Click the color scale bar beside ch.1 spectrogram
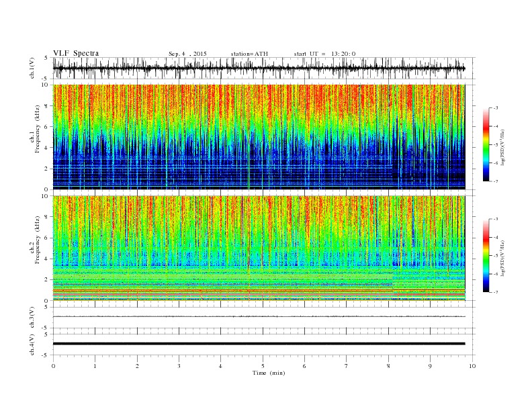532x411 pixels. coord(486,145)
